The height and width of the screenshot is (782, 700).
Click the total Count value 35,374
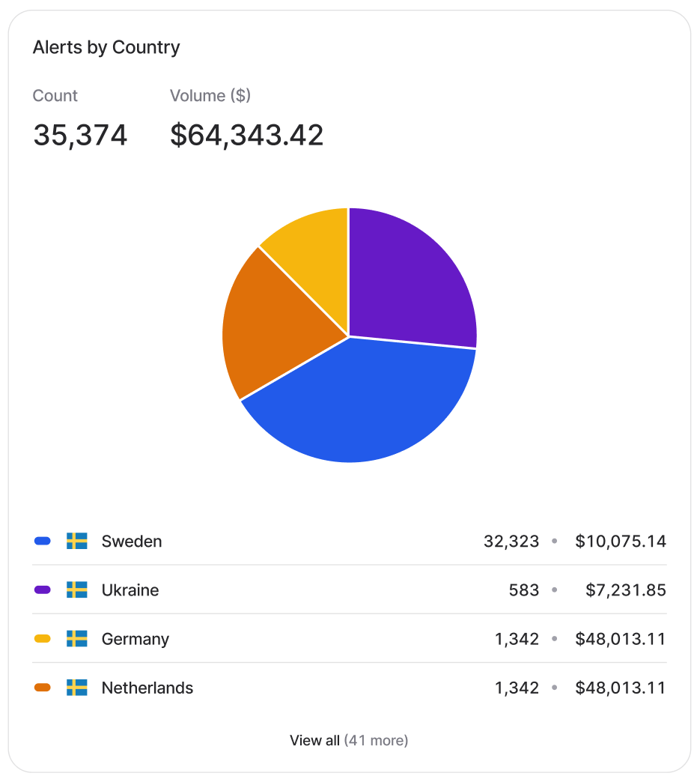80,136
